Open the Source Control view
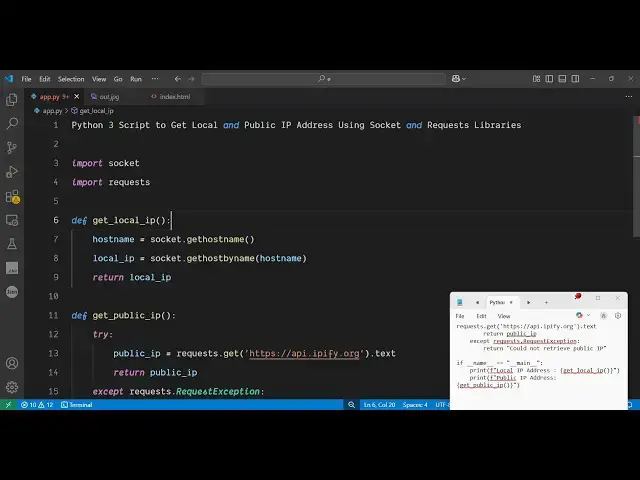640x480 pixels. [12, 147]
